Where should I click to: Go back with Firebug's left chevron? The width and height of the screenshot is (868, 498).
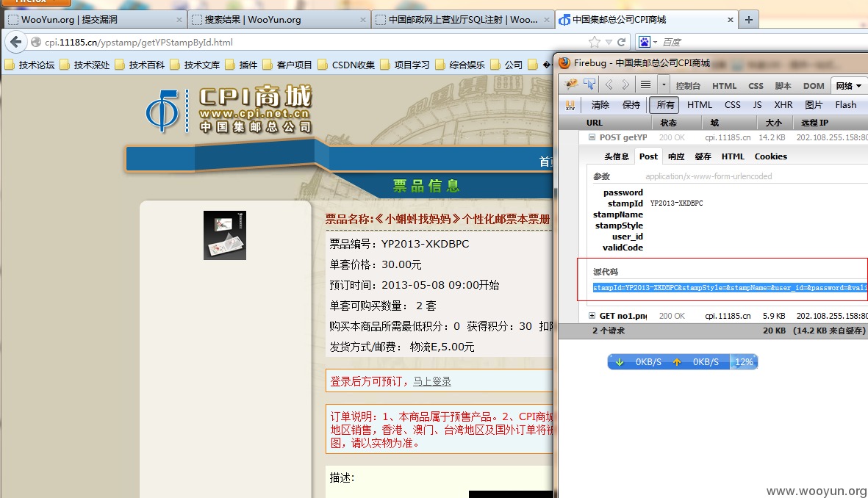point(609,84)
